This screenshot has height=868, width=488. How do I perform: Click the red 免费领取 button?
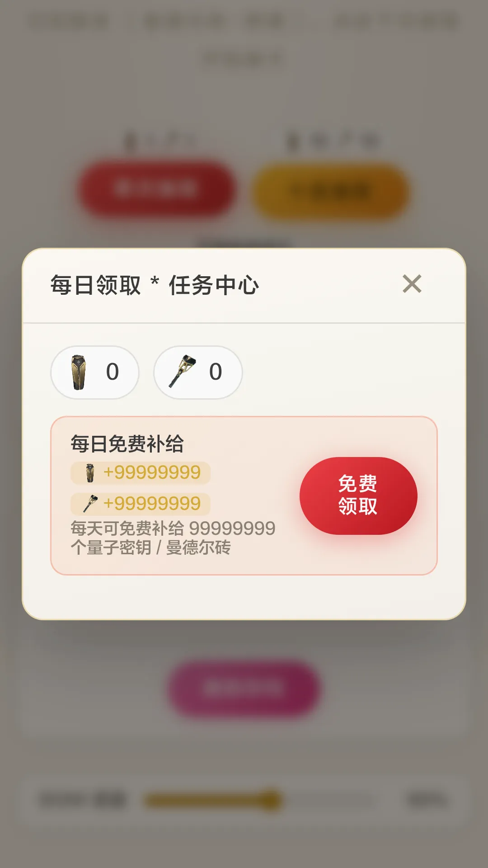pos(358,495)
